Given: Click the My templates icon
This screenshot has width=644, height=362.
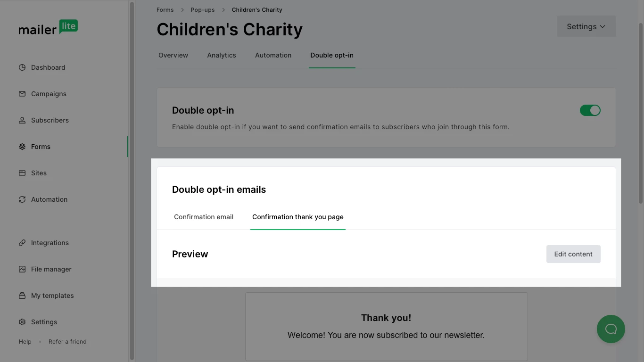Looking at the screenshot, I should pyautogui.click(x=22, y=296).
